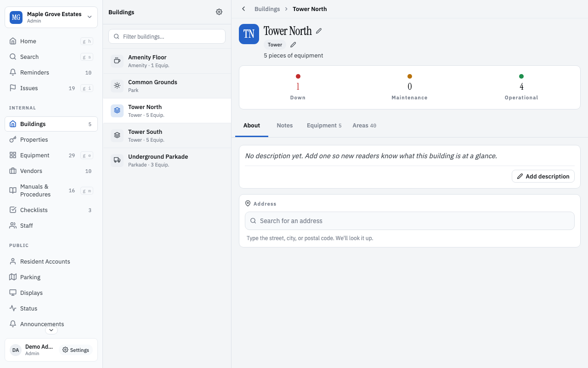
Task: Switch to the Areas tab
Action: pos(364,125)
